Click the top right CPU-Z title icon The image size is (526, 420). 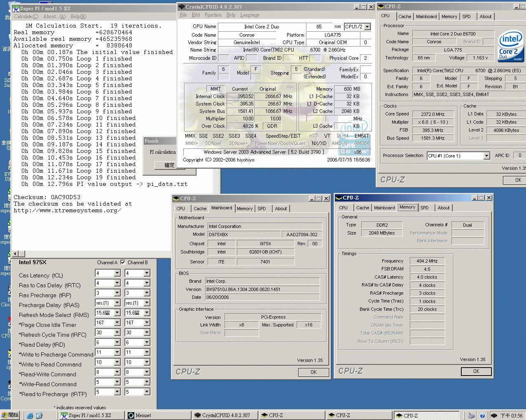pyautogui.click(x=381, y=6)
